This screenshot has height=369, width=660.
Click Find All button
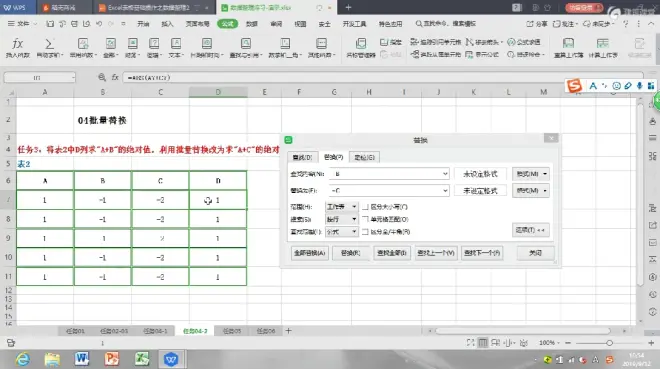point(392,253)
